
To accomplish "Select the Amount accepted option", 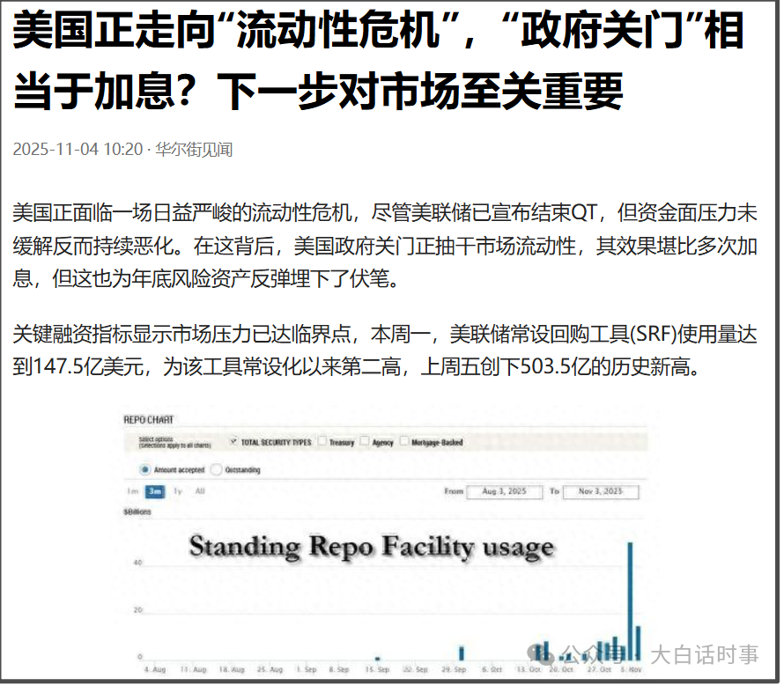I will (144, 469).
